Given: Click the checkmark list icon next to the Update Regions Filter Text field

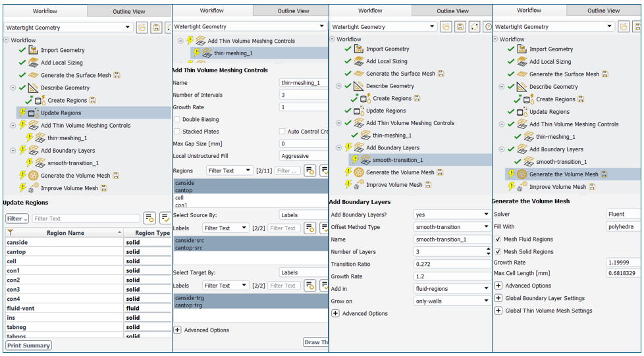Looking at the screenshot, I should (165, 218).
